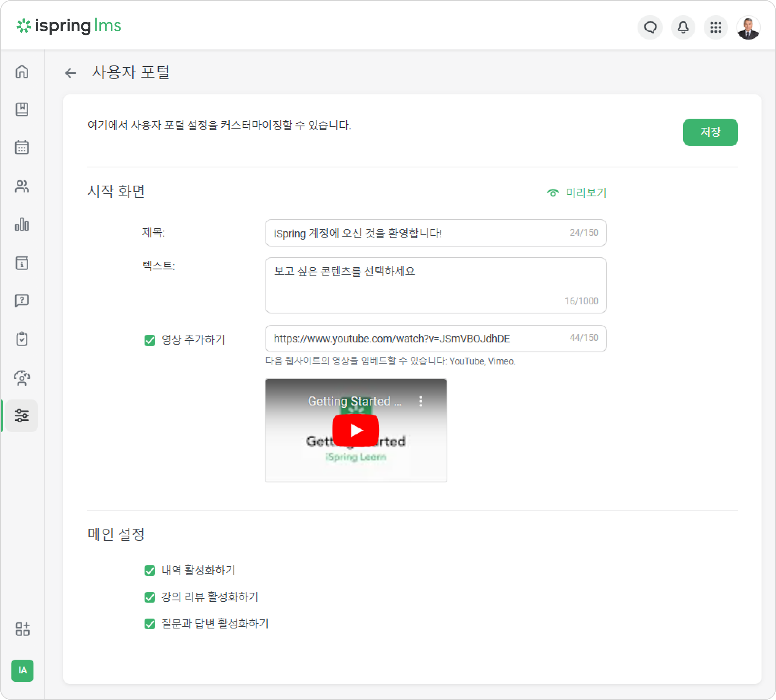Screen dimensions: 776x700
Task: Click the 텍스트 text area field
Action: (x=436, y=285)
